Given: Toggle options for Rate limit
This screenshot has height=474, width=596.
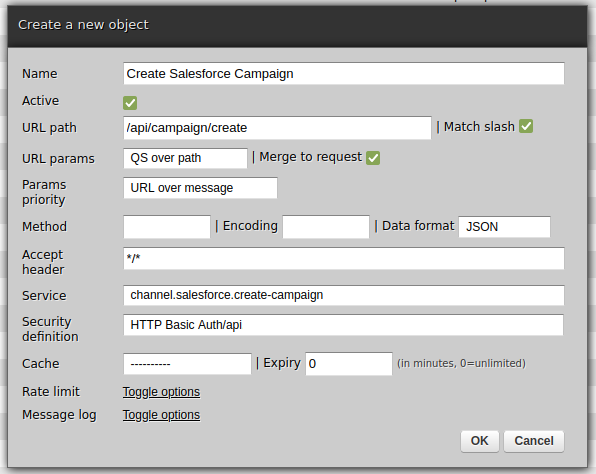Looking at the screenshot, I should tap(161, 392).
